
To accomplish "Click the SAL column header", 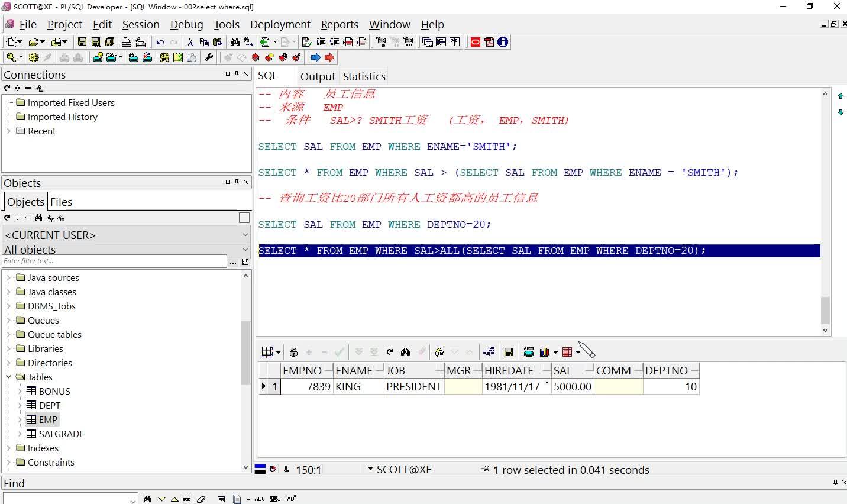I will point(572,370).
